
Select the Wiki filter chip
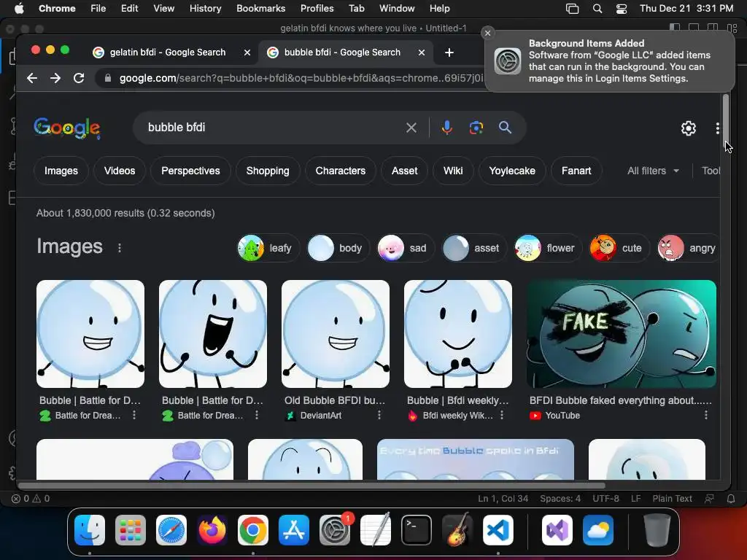click(453, 171)
